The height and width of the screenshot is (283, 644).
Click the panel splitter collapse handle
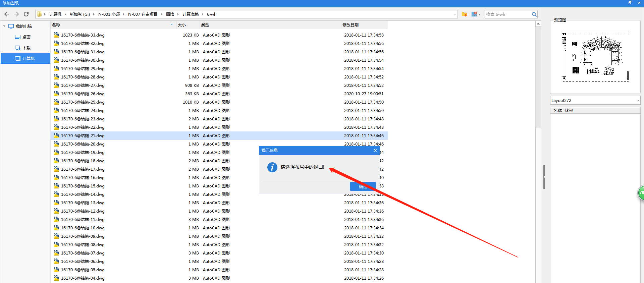point(544,177)
